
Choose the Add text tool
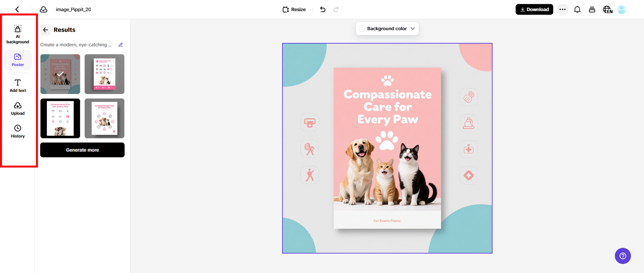[x=18, y=86]
